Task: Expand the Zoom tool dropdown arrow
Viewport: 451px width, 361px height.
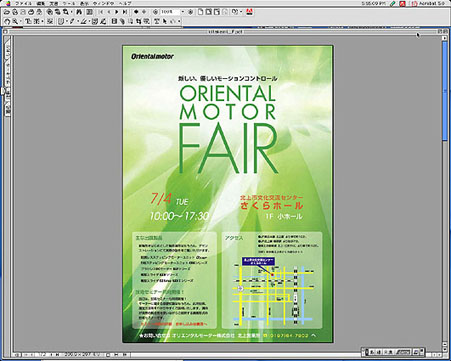Action: tap(20, 21)
